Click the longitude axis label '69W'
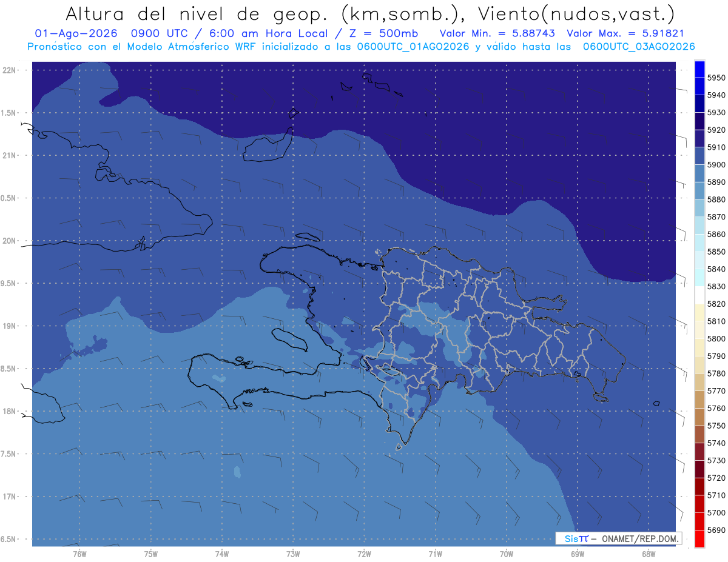 point(577,554)
